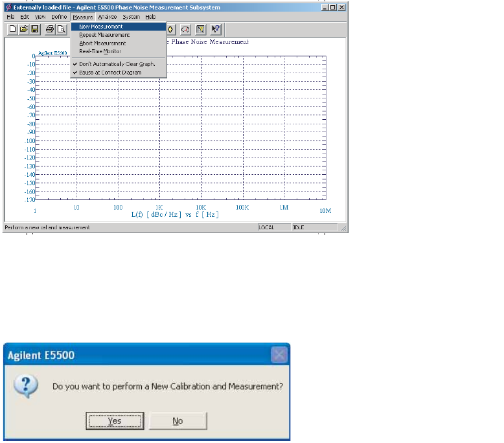Click the 10M frequency axis label
Image resolution: width=504 pixels, height=443 pixels.
[x=325, y=211]
